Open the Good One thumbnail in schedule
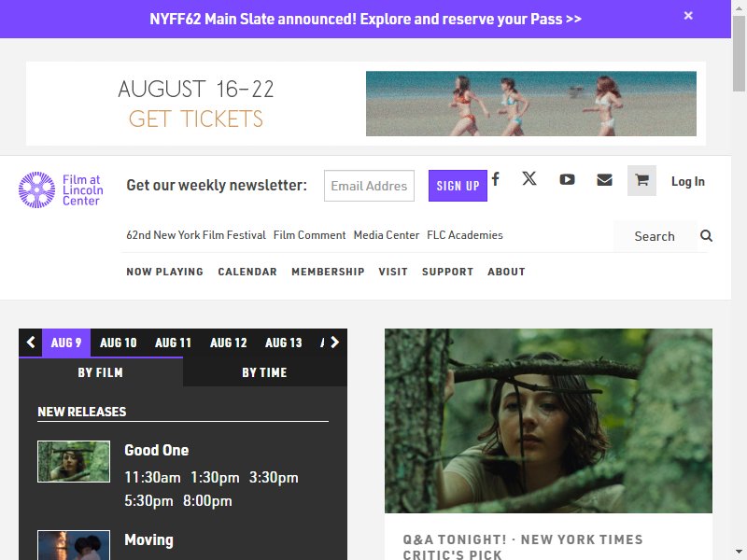 pos(74,461)
